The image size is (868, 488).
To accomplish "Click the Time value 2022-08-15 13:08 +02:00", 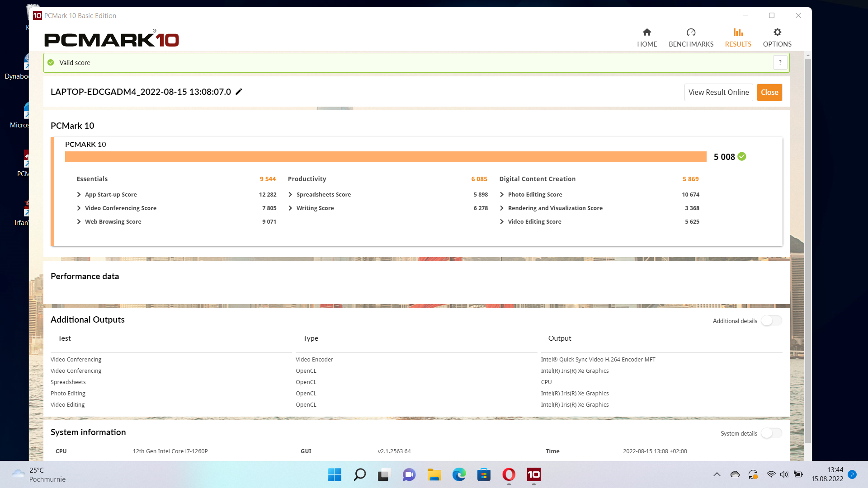I will 655,451.
